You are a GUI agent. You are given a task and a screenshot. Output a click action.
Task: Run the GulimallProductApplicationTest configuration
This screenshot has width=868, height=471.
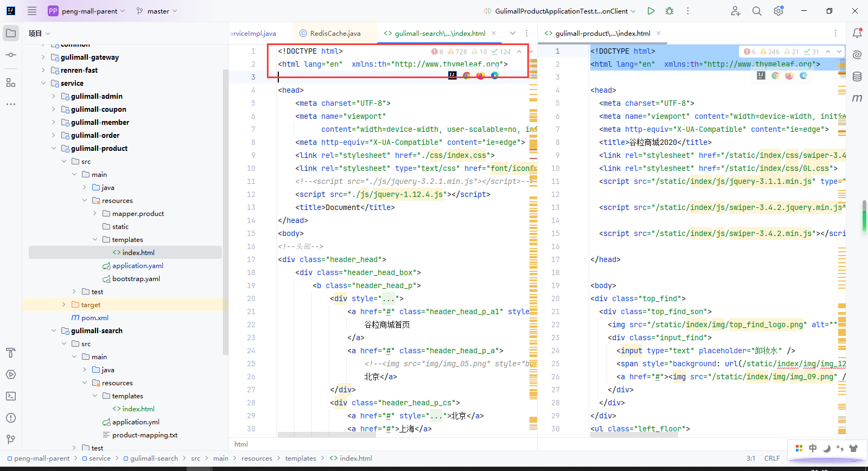pos(651,11)
